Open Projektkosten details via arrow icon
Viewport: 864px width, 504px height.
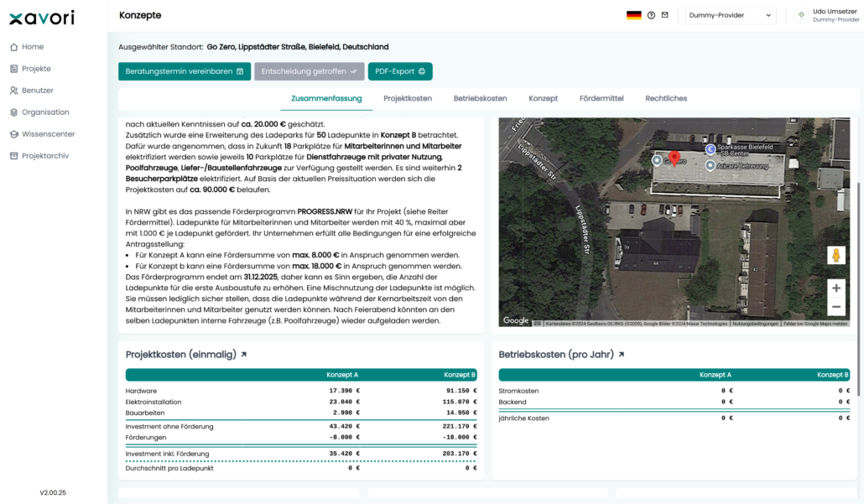pos(243,355)
